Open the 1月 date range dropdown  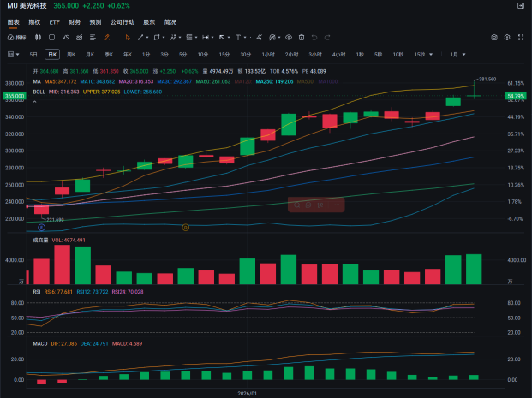click(457, 55)
